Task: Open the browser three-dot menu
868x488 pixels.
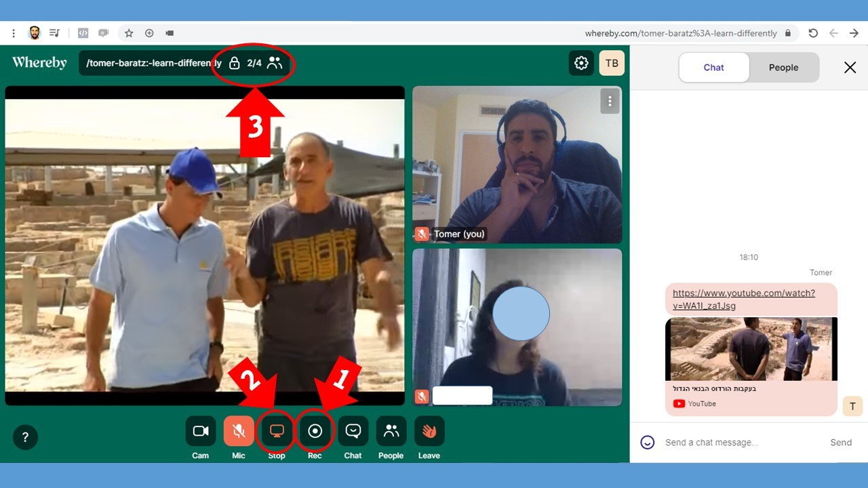Action: [14, 33]
